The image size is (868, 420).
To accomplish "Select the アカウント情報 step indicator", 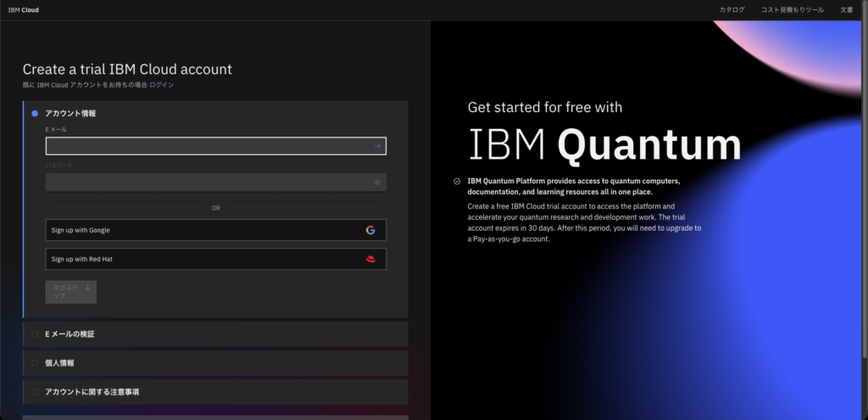I will 35,113.
